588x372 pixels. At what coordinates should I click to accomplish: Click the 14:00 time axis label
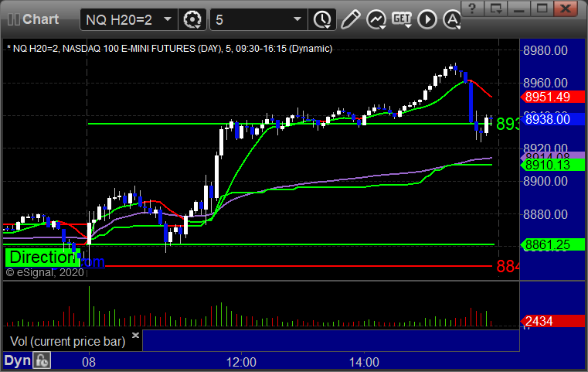pyautogui.click(x=364, y=362)
